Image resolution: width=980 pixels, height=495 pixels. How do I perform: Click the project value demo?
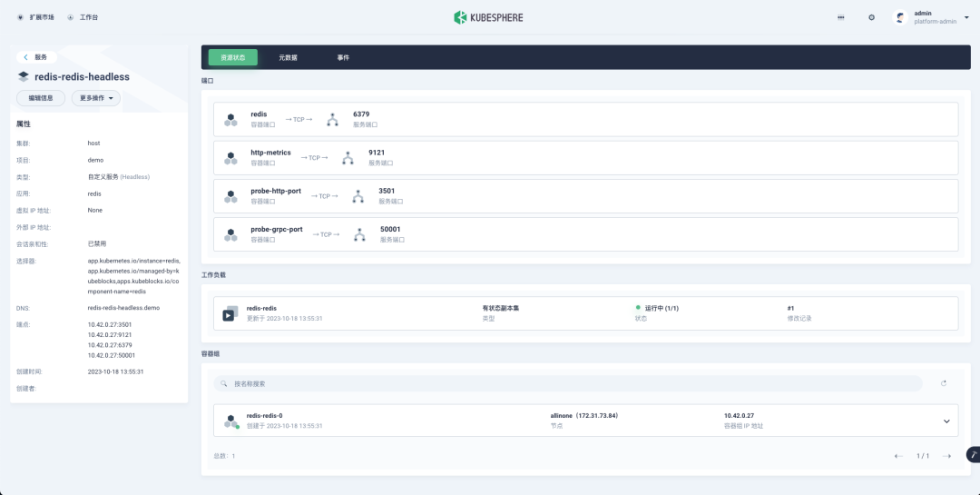95,160
